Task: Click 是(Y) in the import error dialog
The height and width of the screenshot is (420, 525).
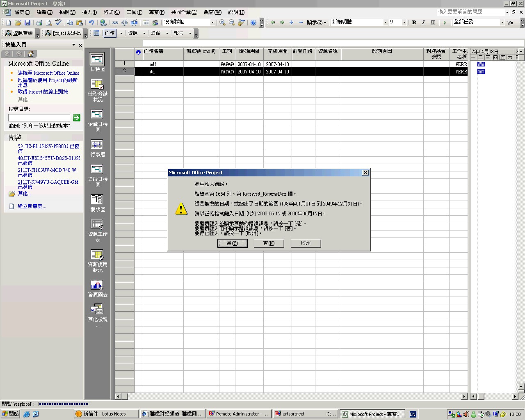Action: (x=232, y=243)
